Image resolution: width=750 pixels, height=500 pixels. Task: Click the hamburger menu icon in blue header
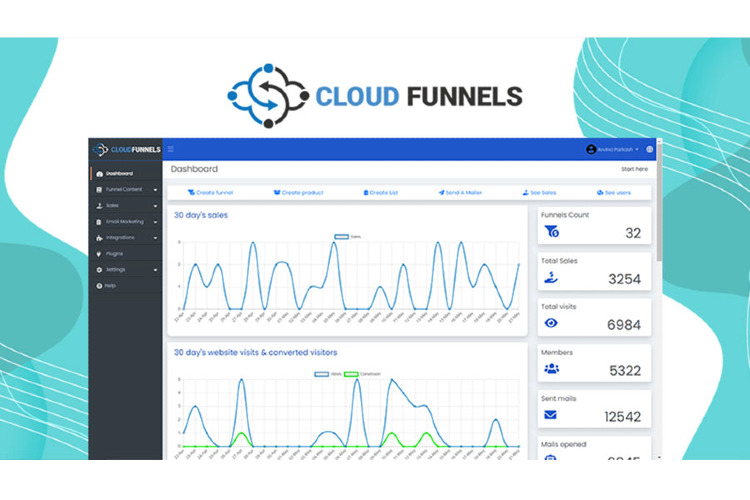(171, 149)
